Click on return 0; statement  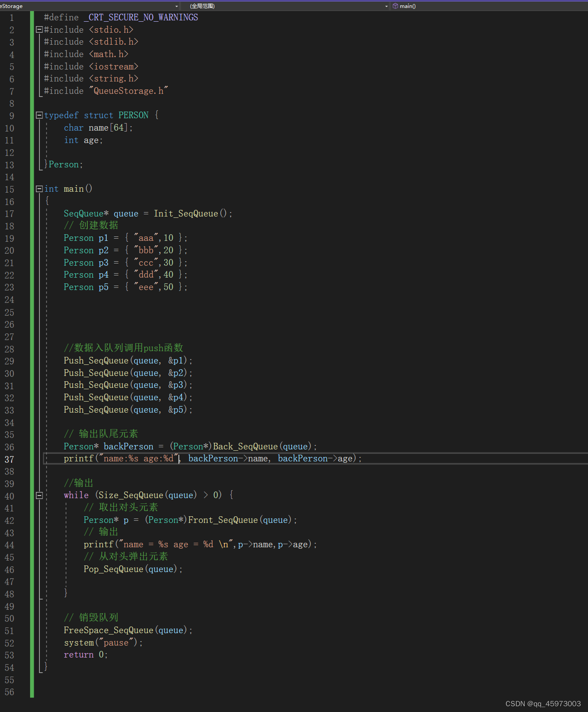86,654
